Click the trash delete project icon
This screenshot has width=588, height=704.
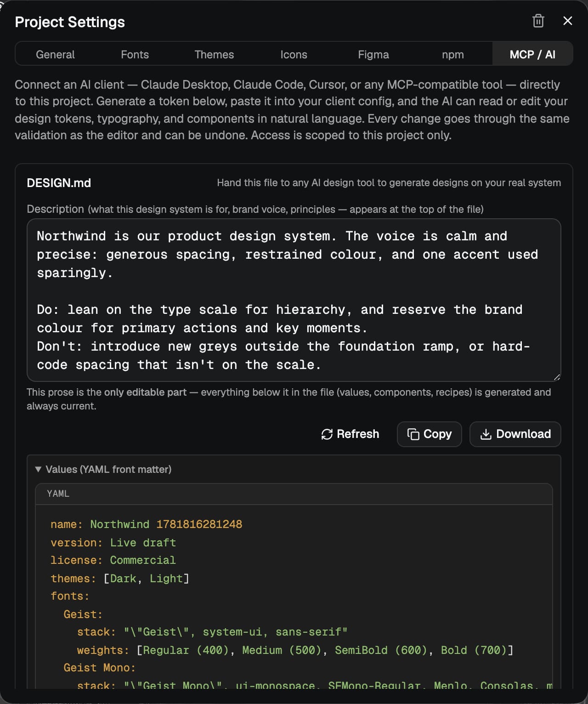[538, 21]
